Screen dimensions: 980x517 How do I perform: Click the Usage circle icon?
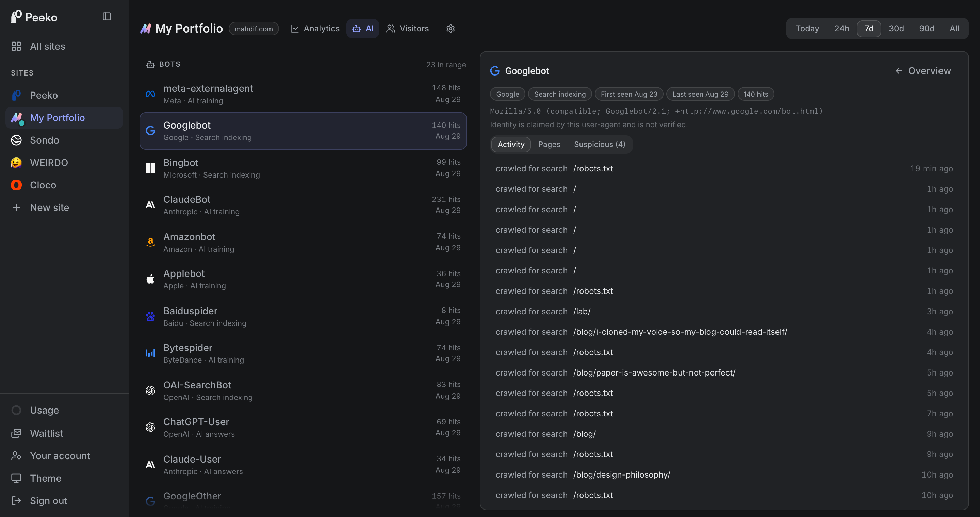point(16,410)
